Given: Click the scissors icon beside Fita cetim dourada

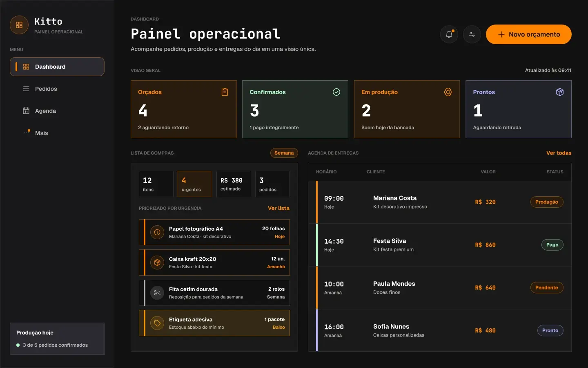Looking at the screenshot, I should click(157, 293).
